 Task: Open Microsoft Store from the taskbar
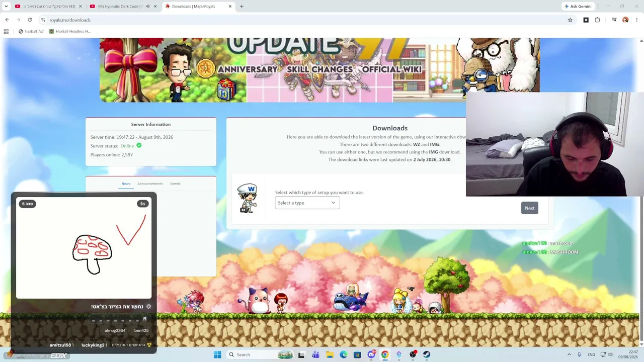point(357,354)
